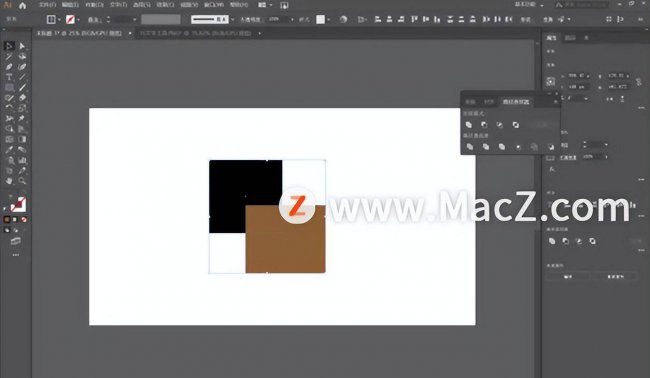The height and width of the screenshot is (378, 650).
Task: Open 窗口 (Window) menu
Action: tap(214, 5)
